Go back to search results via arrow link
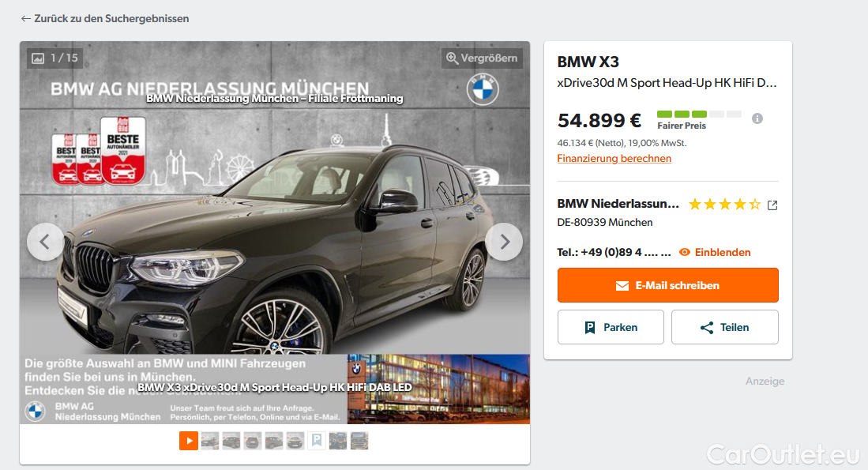The image size is (868, 470). tap(104, 18)
